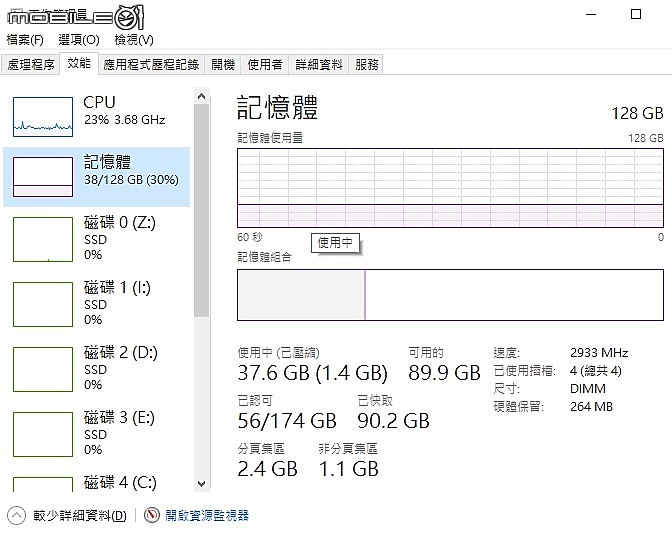Click the 磁碟 2 (D:) graph thumbnail
Image resolution: width=672 pixels, height=534 pixels.
[43, 368]
